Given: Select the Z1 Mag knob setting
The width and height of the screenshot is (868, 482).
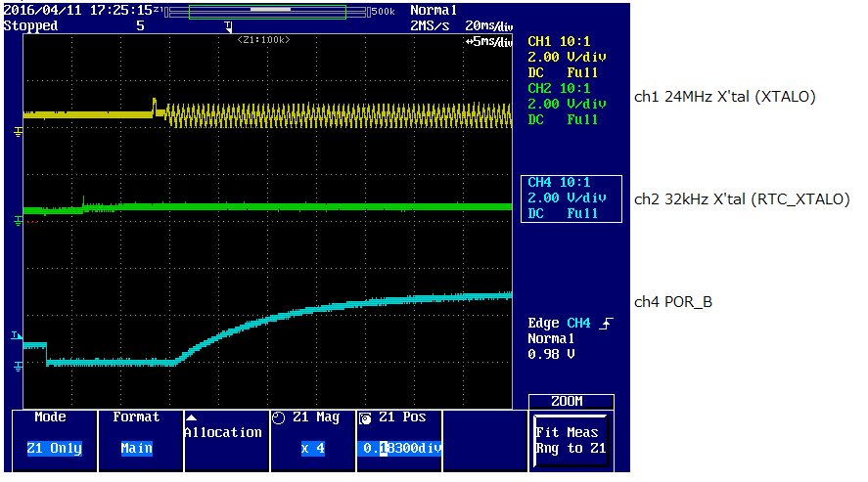Looking at the screenshot, I should pyautogui.click(x=313, y=441).
